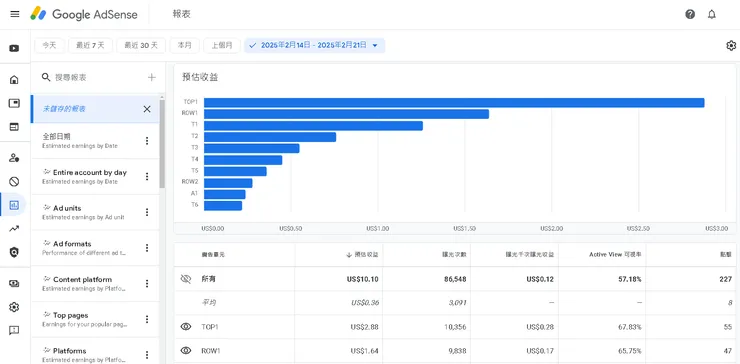740x364 pixels.
Task: Open more options for Ad formats report
Action: (147, 248)
